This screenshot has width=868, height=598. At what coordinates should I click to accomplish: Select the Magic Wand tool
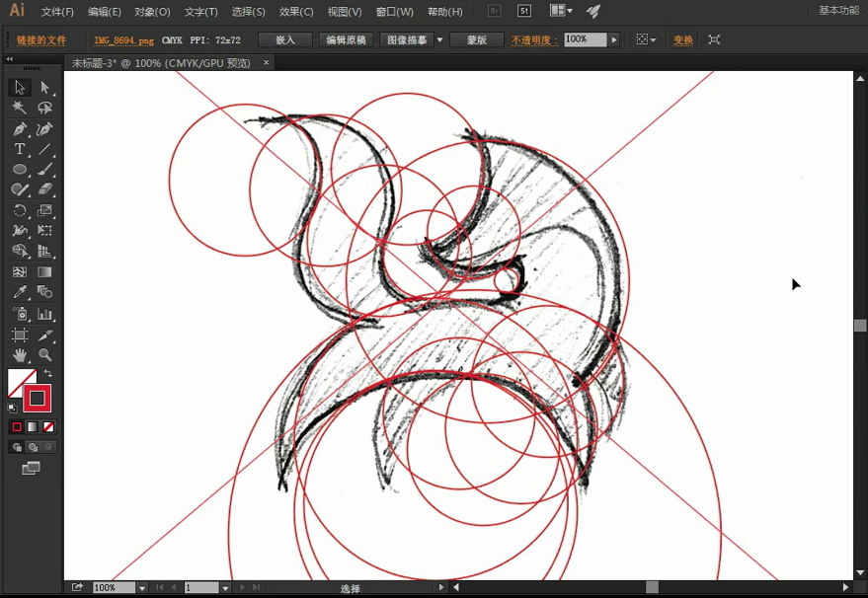click(20, 108)
